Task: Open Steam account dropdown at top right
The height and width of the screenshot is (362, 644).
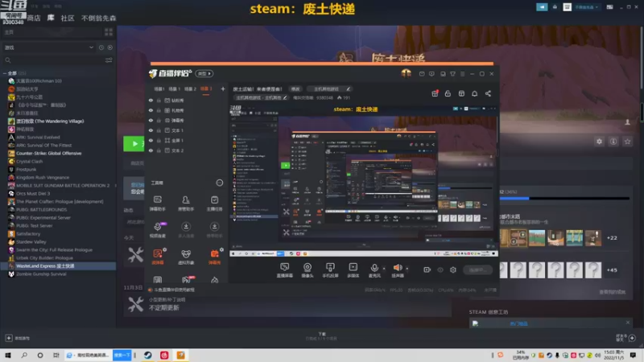Action: (x=586, y=7)
